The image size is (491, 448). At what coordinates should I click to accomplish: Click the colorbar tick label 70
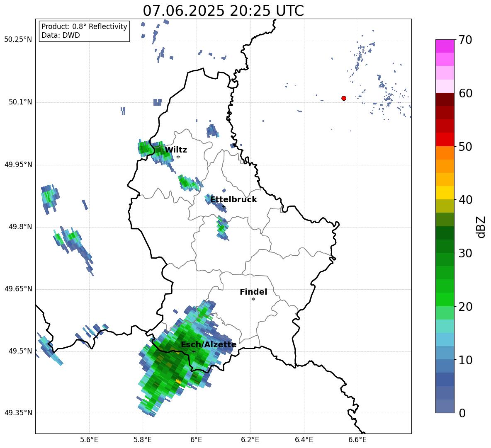[x=465, y=40]
